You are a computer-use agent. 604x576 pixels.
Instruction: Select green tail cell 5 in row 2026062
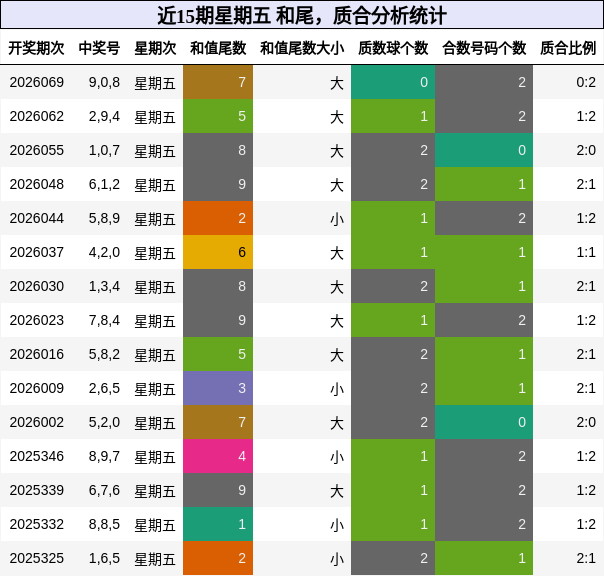coord(218,116)
